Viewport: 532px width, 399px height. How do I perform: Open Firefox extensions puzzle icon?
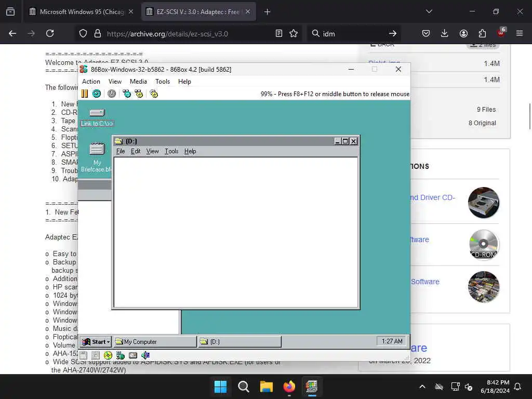482,33
